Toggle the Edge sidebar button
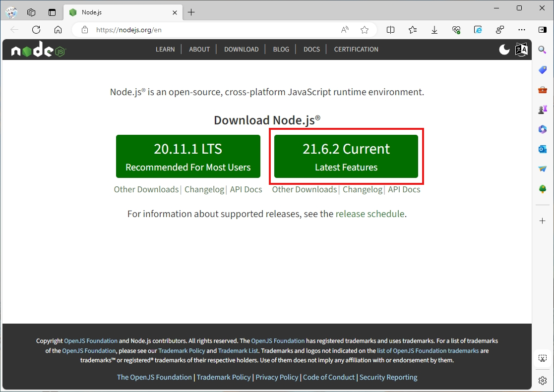 [542, 30]
